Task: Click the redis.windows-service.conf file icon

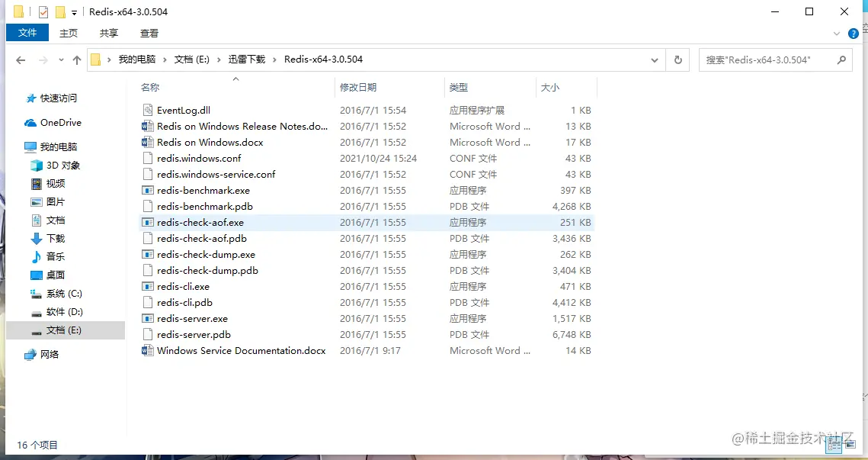Action: pyautogui.click(x=147, y=175)
